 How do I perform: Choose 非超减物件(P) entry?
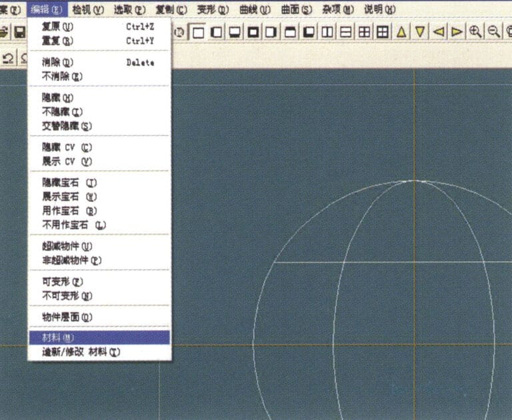99,260
